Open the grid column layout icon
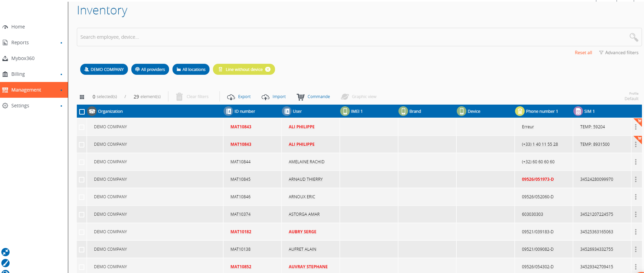Screen dimensions: 644x273 82,97
